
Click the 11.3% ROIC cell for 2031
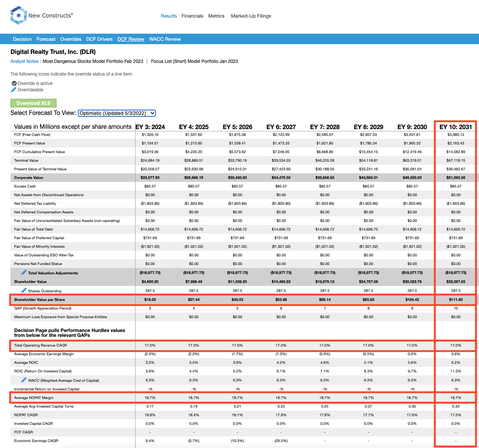[456, 371]
